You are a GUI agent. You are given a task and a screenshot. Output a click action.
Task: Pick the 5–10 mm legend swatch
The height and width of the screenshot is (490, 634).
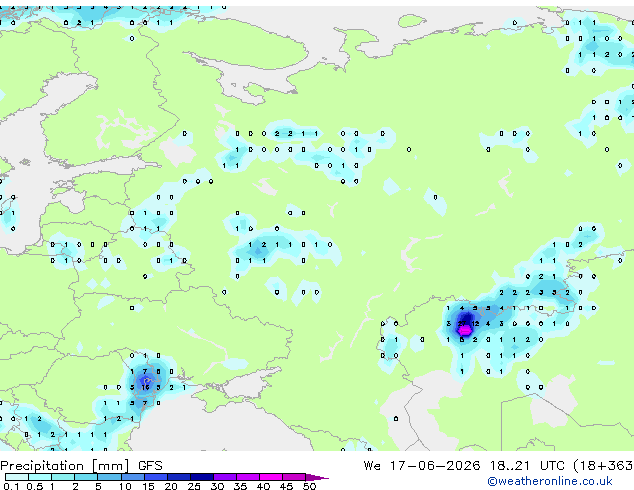[109, 477]
